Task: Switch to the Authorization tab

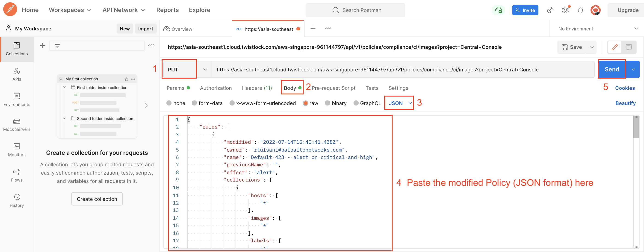Action: click(x=216, y=88)
